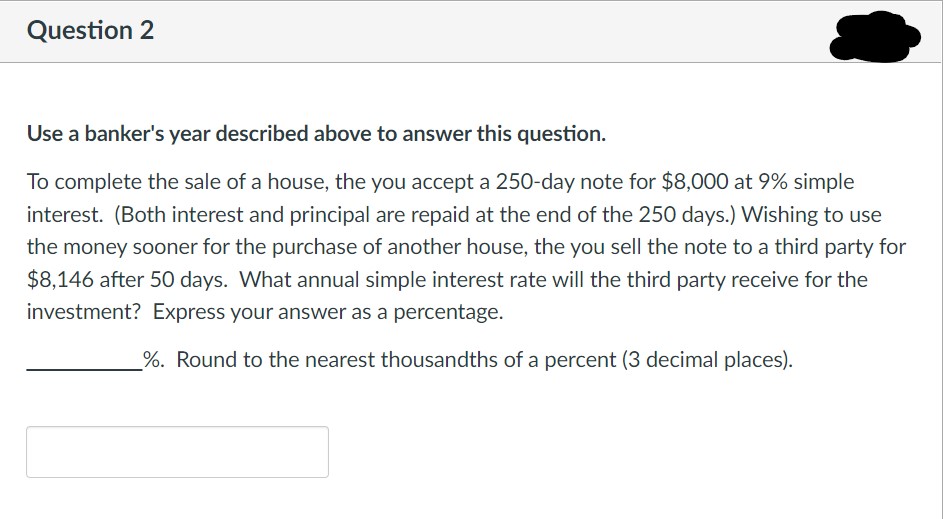
Task: Click the word "investment?"
Action: click(84, 312)
